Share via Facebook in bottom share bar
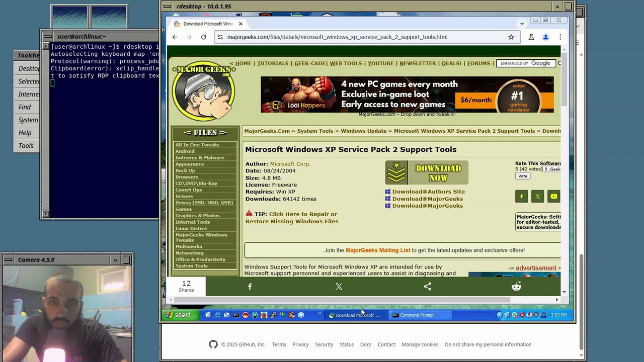644x362 pixels. click(x=250, y=287)
